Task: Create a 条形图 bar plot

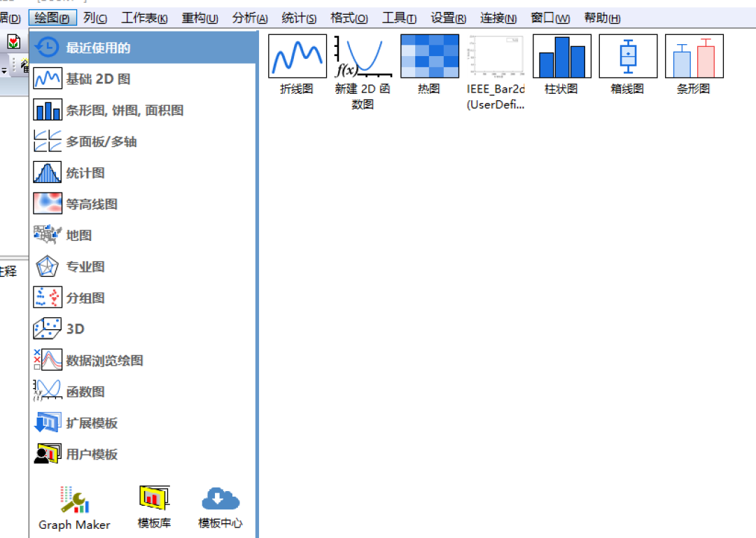Action: (694, 64)
